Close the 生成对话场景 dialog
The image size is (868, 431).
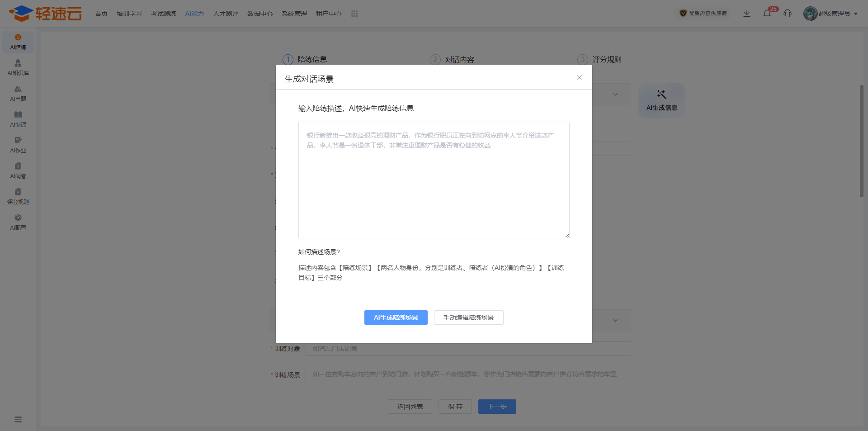(x=579, y=77)
